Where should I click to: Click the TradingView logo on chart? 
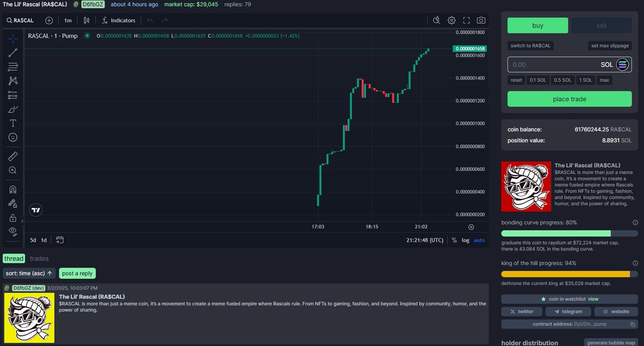pos(36,211)
